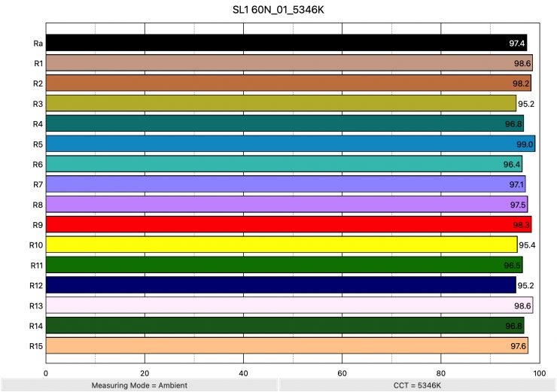Screen dimensions: 557x392
Task: Click the dark green R14 bar
Action: pos(285,326)
